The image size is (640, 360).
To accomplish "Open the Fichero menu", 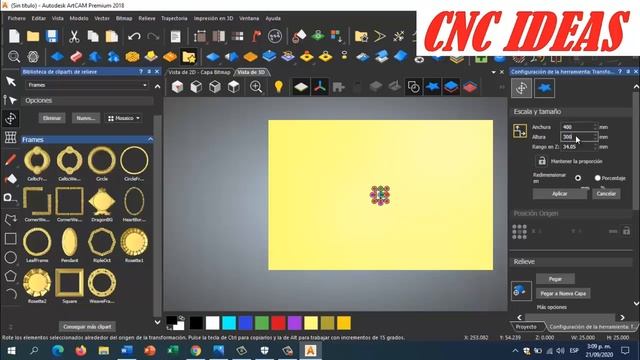I will pyautogui.click(x=17, y=18).
